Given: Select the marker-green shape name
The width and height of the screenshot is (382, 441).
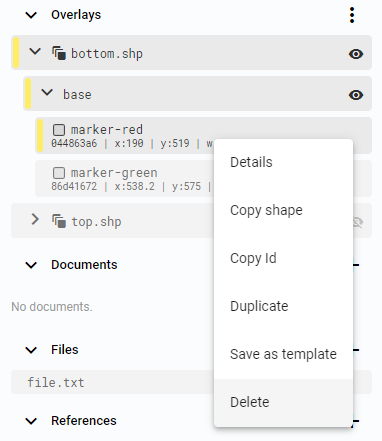Looking at the screenshot, I should [x=114, y=173].
